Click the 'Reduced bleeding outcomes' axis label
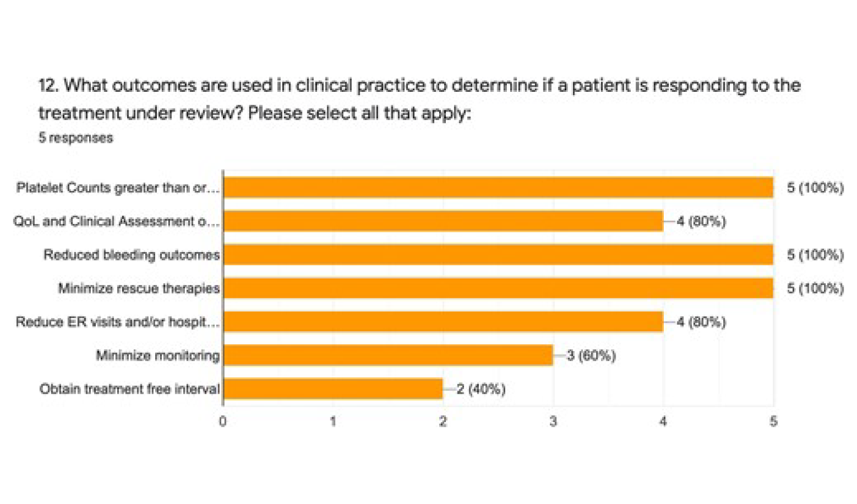Screen dimensions: 857x504 pyautogui.click(x=132, y=255)
